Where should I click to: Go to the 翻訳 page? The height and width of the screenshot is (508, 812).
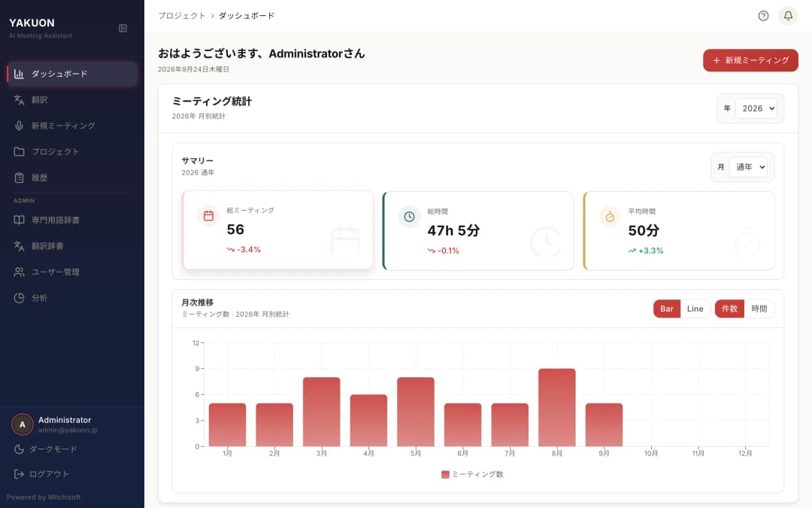[x=72, y=99]
